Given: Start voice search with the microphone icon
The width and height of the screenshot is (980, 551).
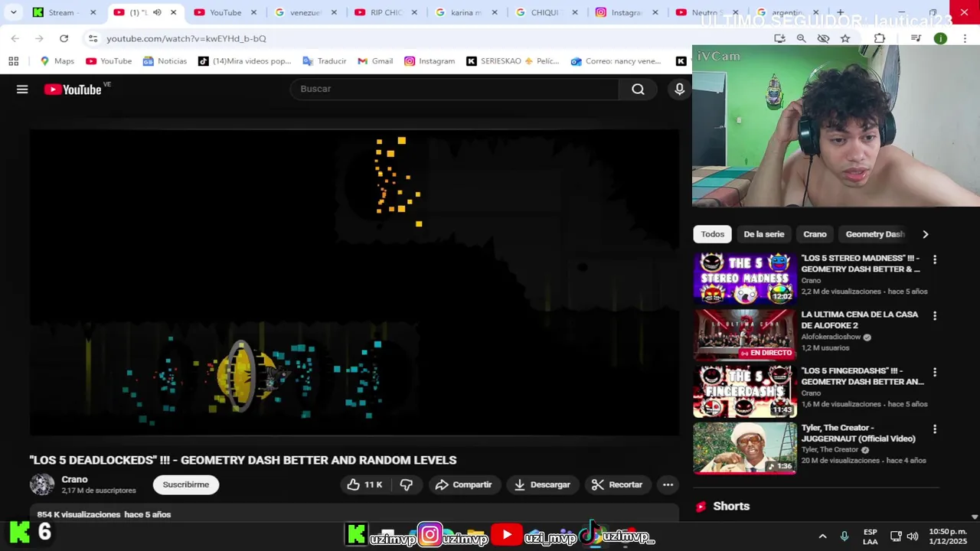Looking at the screenshot, I should point(679,90).
